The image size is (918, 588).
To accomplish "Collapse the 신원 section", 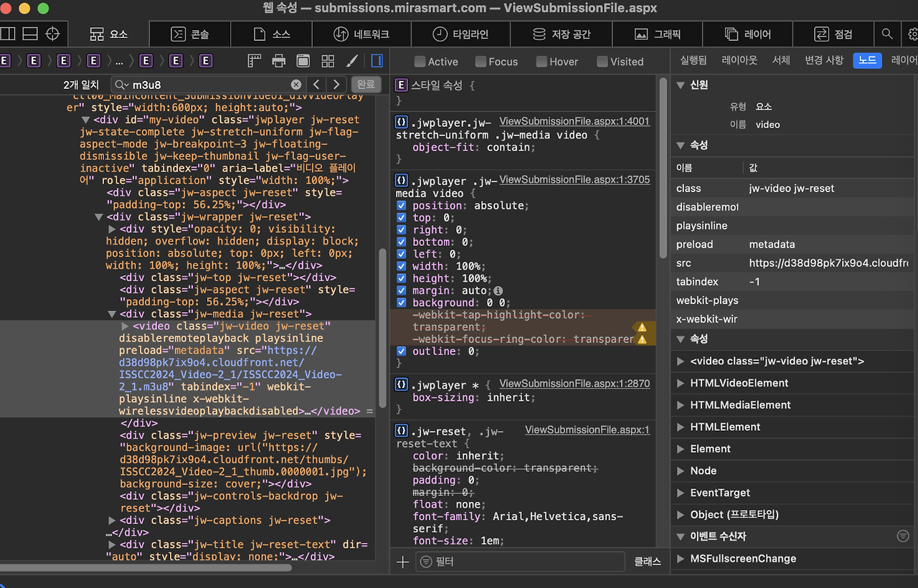I will point(681,85).
